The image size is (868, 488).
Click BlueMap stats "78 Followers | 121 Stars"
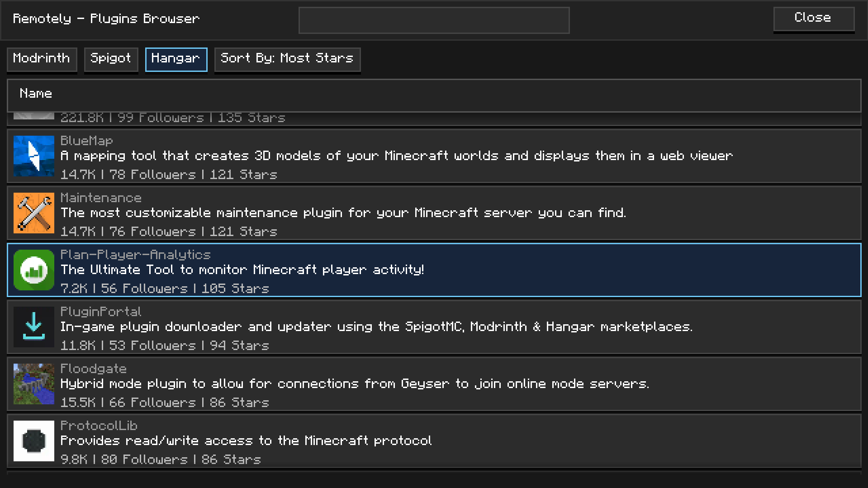pos(193,175)
